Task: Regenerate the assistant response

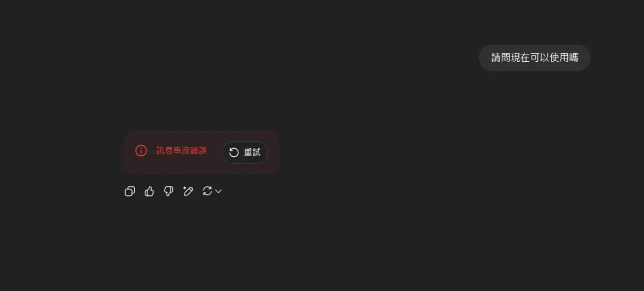Action: point(208,191)
